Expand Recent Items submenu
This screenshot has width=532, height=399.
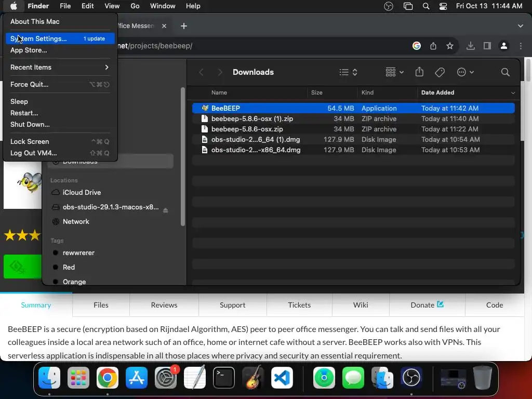(x=60, y=67)
